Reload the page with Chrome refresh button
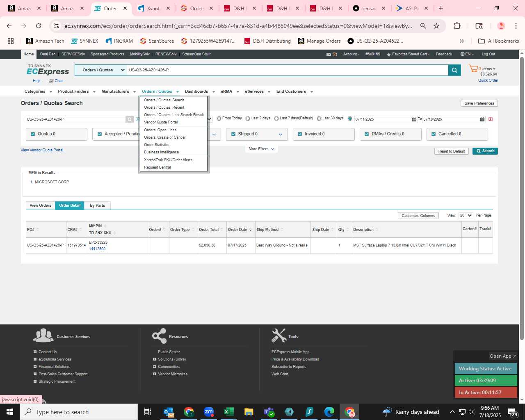The height and width of the screenshot is (420, 525). (x=39, y=26)
